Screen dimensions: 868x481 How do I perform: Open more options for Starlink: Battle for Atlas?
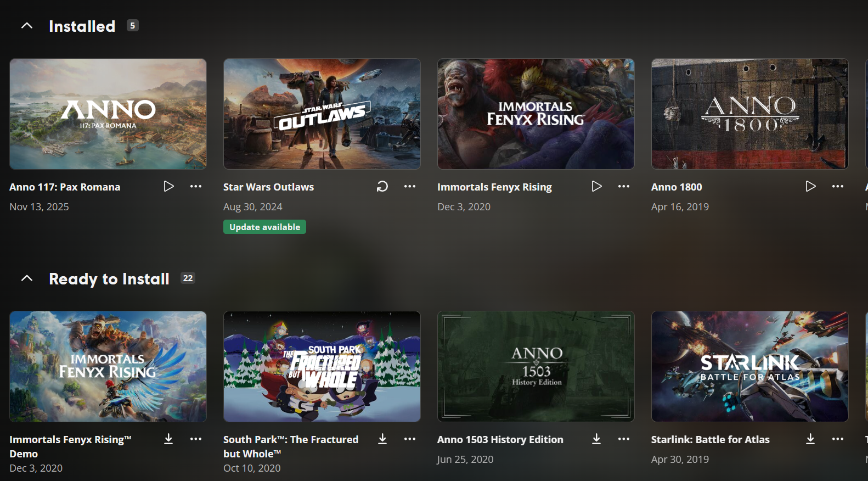coord(838,439)
